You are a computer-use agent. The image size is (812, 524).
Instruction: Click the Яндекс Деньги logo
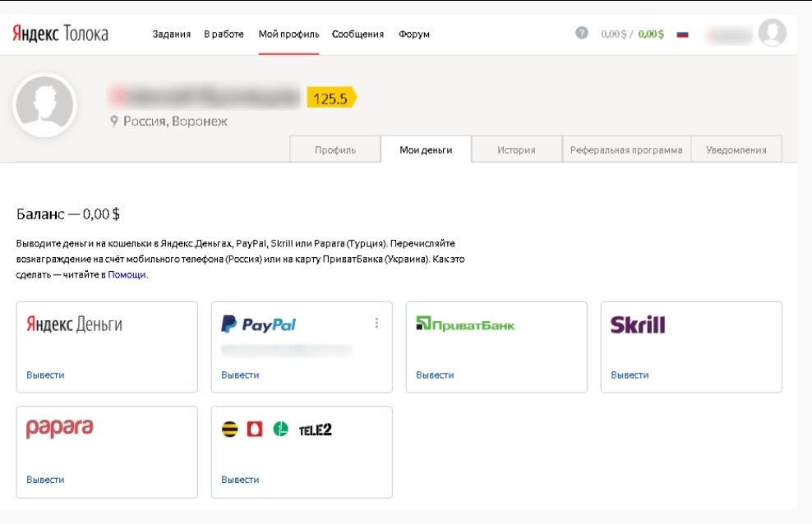pyautogui.click(x=74, y=324)
